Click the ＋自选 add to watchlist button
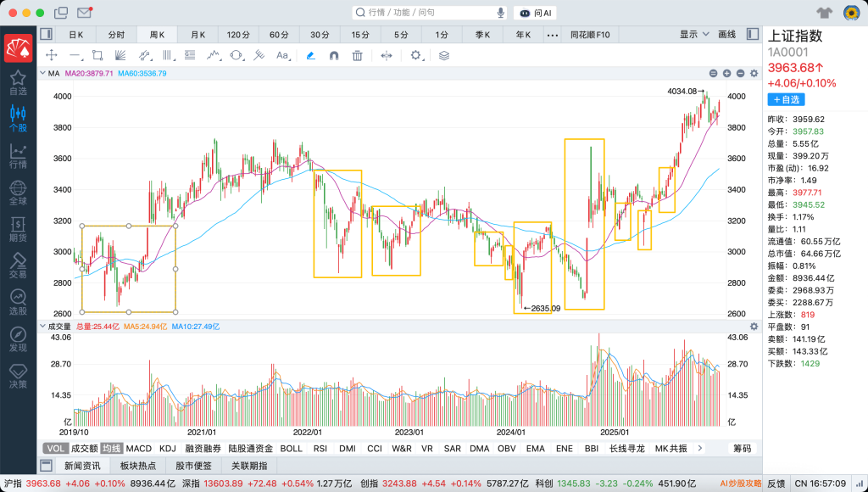Screen dimensions: 868x492 [x=786, y=100]
